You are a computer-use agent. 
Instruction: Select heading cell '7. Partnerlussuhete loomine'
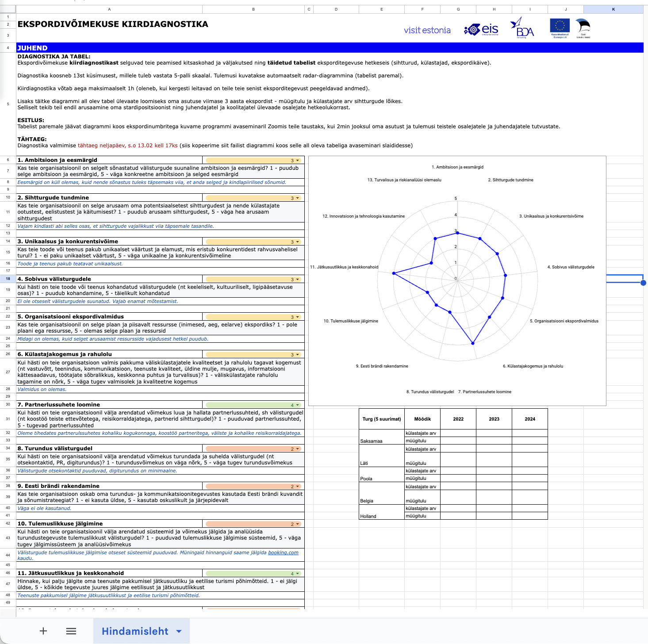[109, 405]
